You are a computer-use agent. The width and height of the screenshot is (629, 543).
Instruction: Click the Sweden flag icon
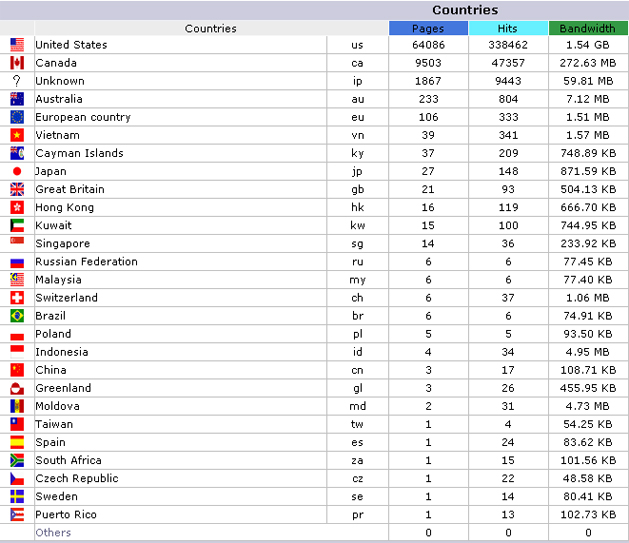click(17, 496)
